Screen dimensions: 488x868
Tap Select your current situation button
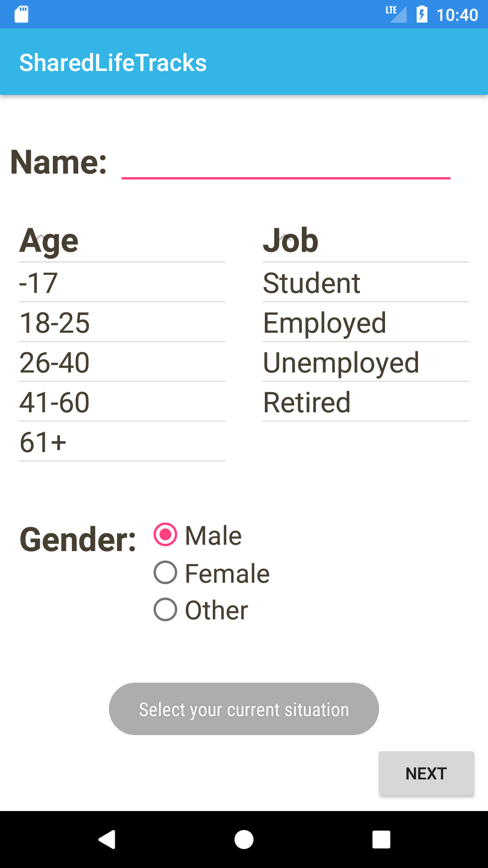244,709
